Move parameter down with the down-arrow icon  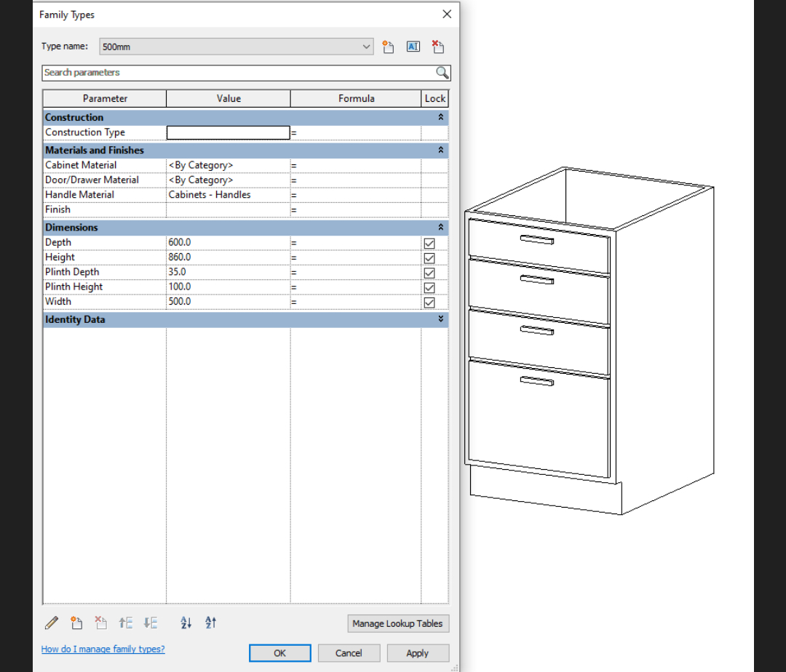[151, 623]
